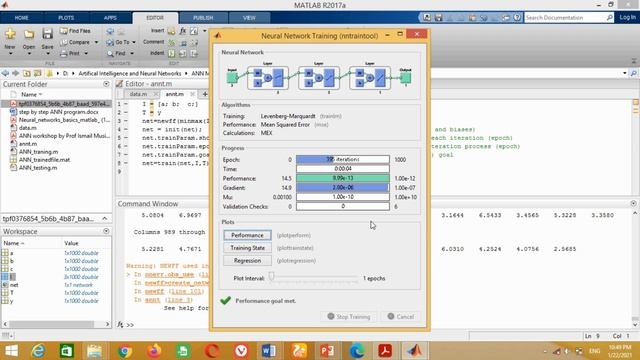Screen dimensions: 640x360
Task: Go up one folder level icon
Action: coord(27,73)
